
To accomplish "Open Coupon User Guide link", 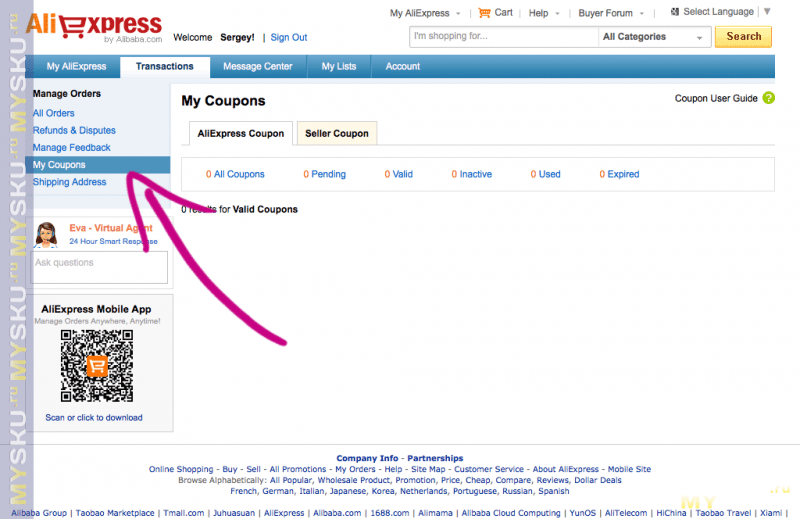I will coord(716,98).
